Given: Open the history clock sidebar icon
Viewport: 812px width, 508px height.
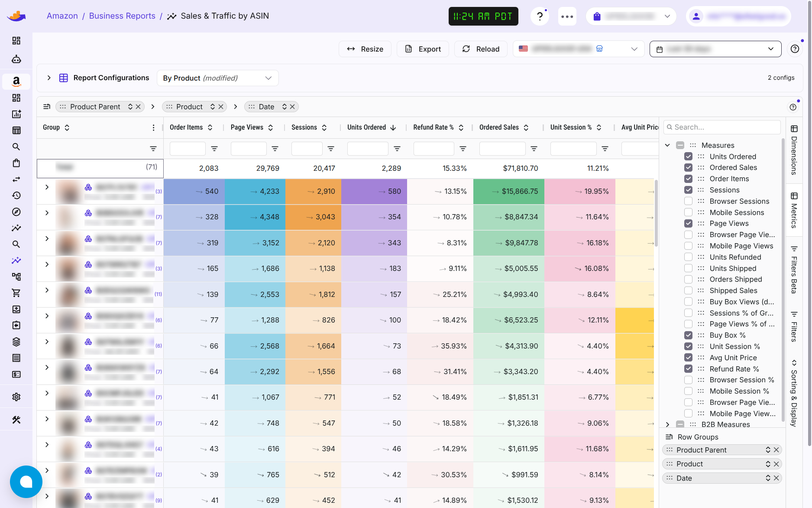Looking at the screenshot, I should (x=16, y=195).
